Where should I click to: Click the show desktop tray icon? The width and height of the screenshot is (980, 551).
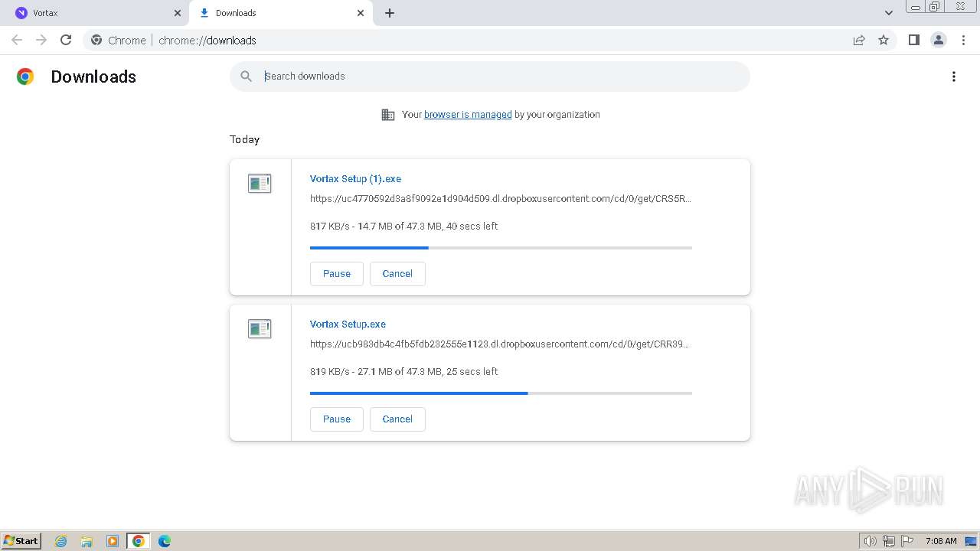(972, 541)
